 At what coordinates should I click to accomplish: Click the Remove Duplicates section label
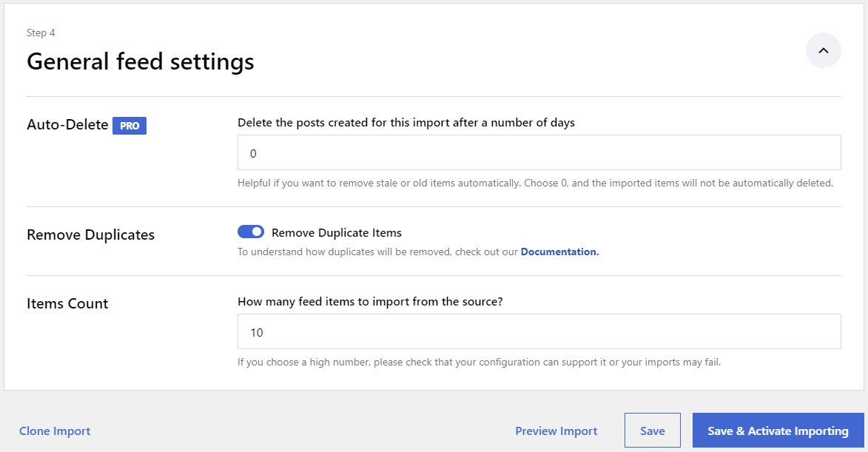point(90,235)
